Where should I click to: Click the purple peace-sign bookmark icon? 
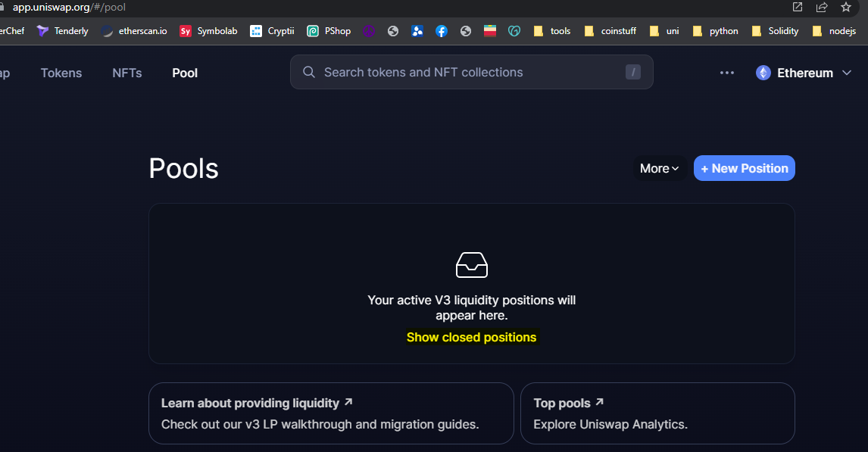tap(369, 31)
